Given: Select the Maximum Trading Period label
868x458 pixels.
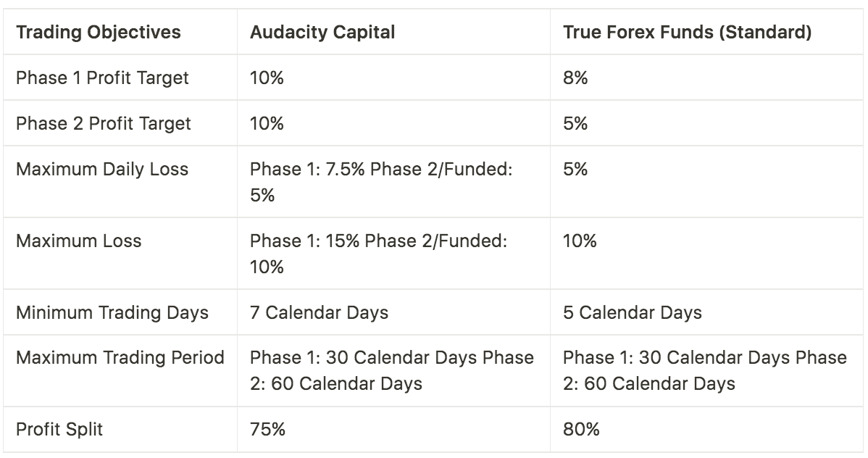Looking at the screenshot, I should [x=120, y=358].
